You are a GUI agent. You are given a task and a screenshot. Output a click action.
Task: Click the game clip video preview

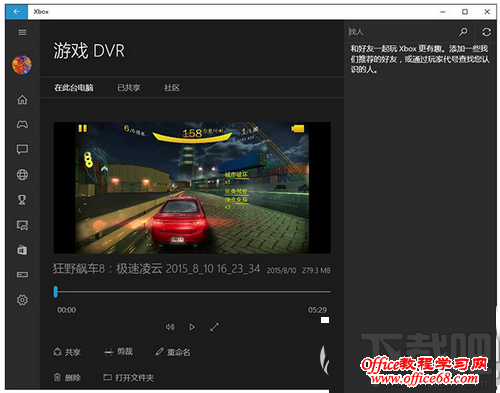pyautogui.click(x=192, y=188)
